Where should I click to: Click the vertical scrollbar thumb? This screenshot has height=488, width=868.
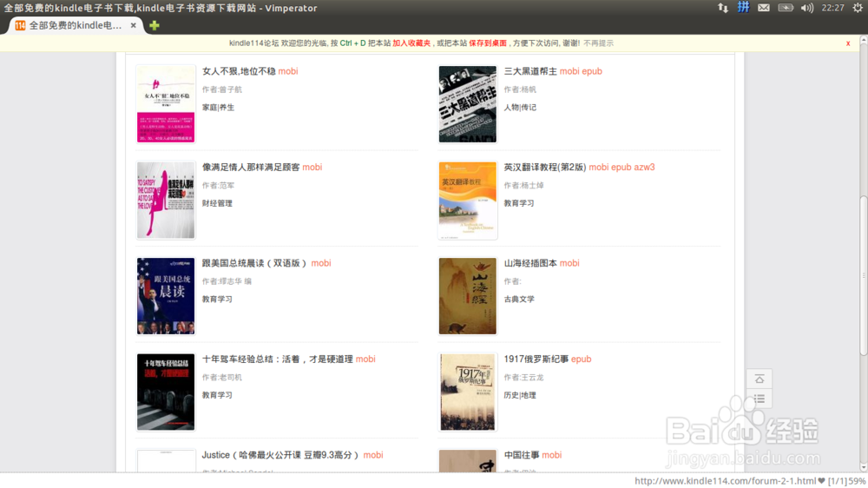pyautogui.click(x=864, y=275)
